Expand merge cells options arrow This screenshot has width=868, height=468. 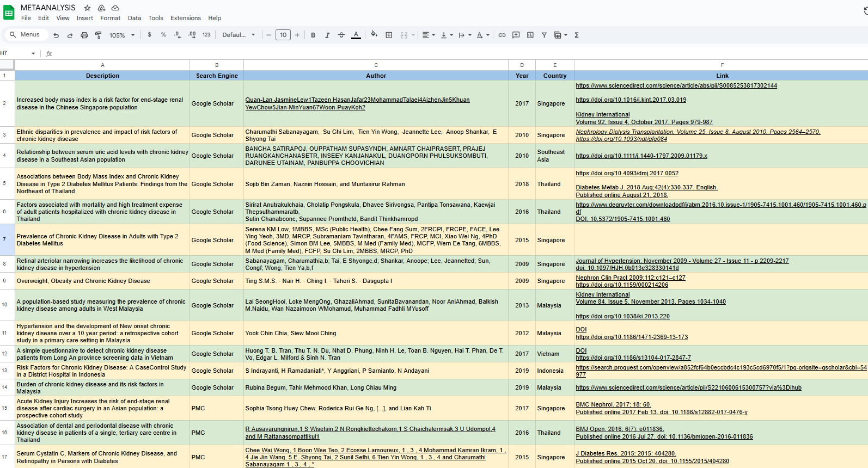coord(413,35)
